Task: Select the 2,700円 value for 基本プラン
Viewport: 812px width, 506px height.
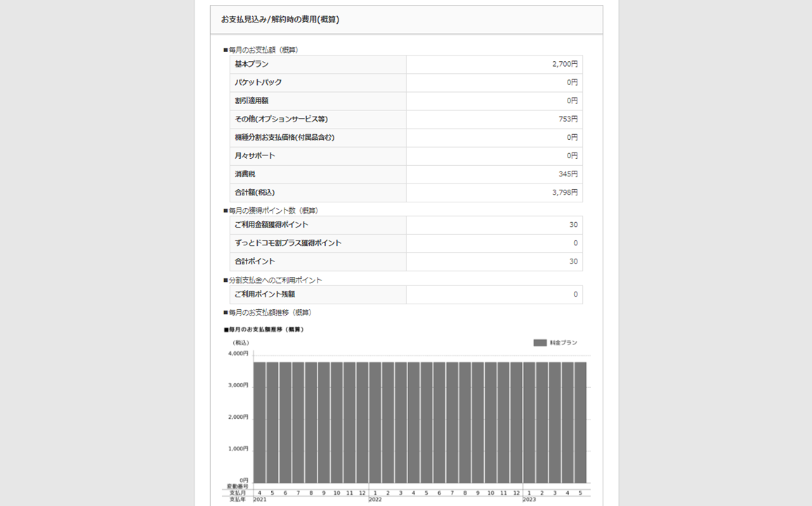Action: [565, 64]
